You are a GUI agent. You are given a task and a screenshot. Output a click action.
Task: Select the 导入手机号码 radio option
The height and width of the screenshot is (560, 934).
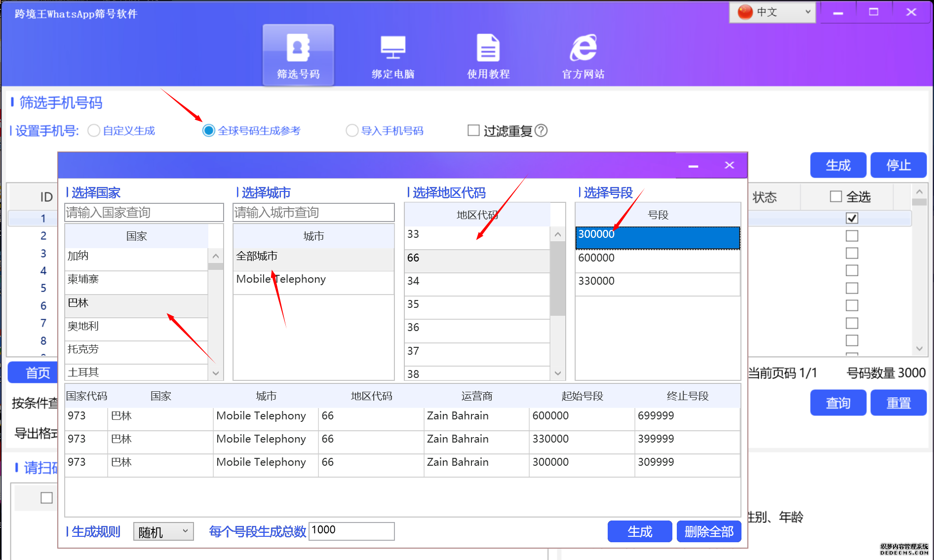tap(352, 130)
